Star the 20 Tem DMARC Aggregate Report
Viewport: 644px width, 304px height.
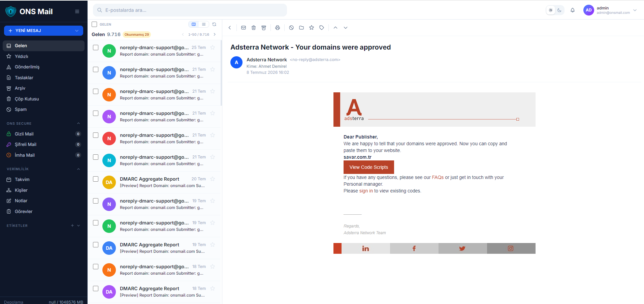tap(213, 179)
